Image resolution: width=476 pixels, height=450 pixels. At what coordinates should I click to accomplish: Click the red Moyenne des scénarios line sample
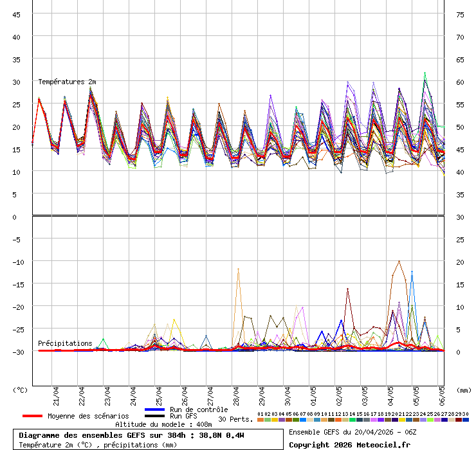pos(33,416)
